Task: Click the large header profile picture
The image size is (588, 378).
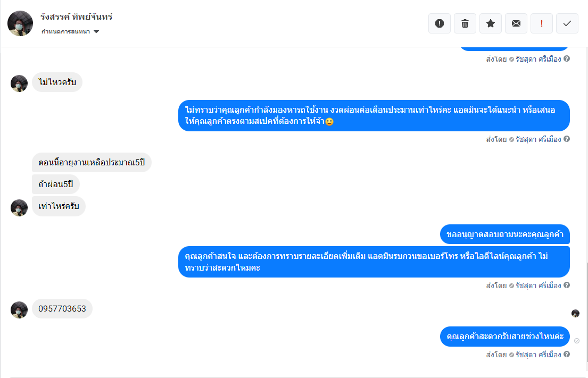Action: coord(20,23)
